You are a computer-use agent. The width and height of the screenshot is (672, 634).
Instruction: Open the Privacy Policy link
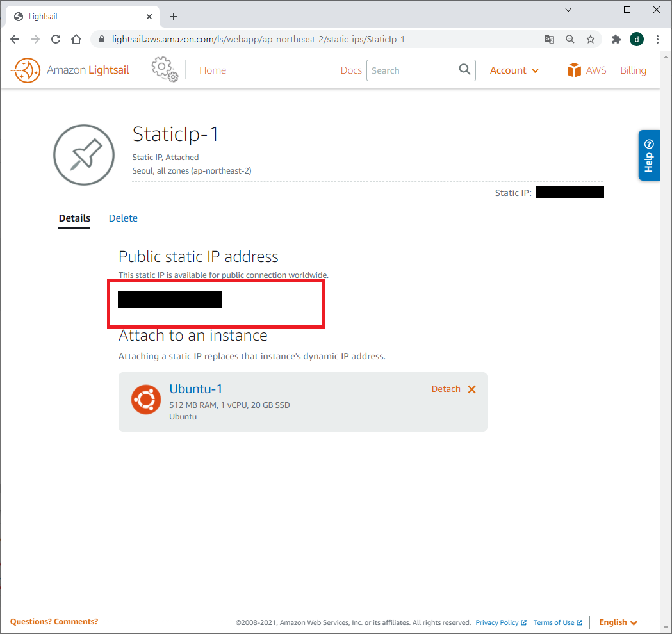pyautogui.click(x=500, y=622)
